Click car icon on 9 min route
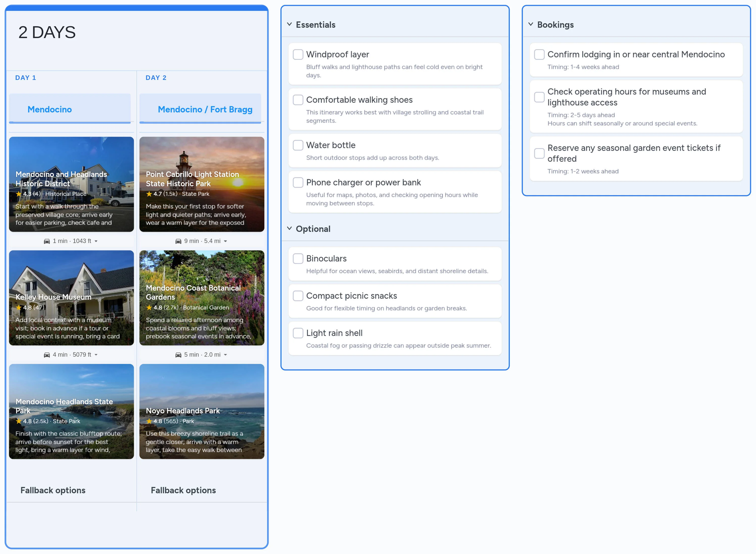756x554 pixels. [x=178, y=241]
